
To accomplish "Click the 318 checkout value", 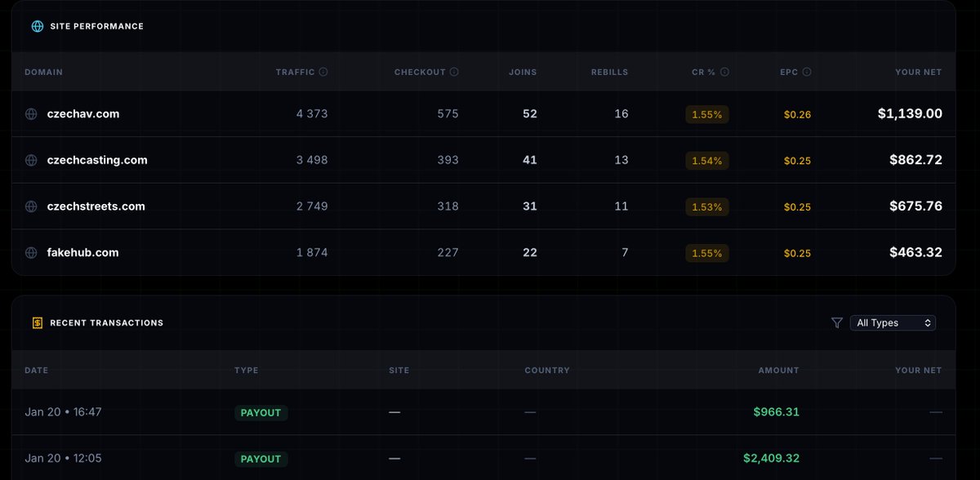I will [x=448, y=207].
